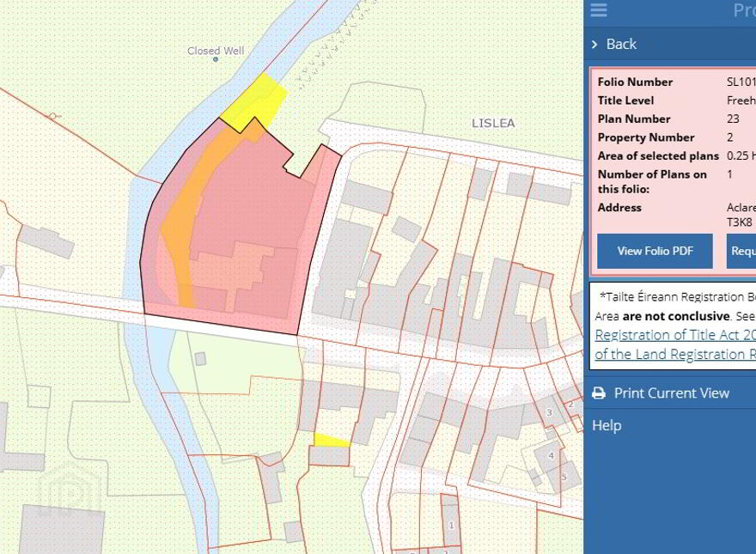
Task: Click the Back chevron arrow
Action: click(594, 45)
